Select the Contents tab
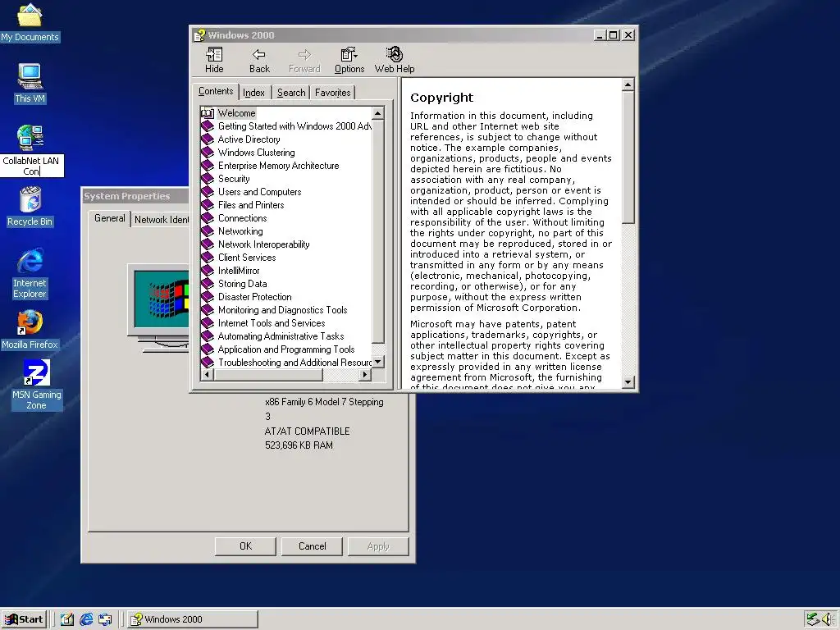 [x=216, y=91]
